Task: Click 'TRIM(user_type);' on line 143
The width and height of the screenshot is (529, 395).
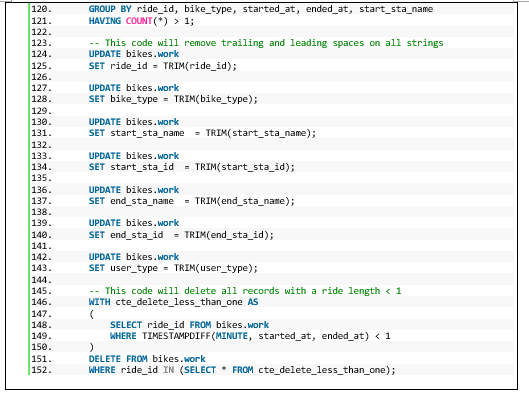Action: pyautogui.click(x=216, y=268)
